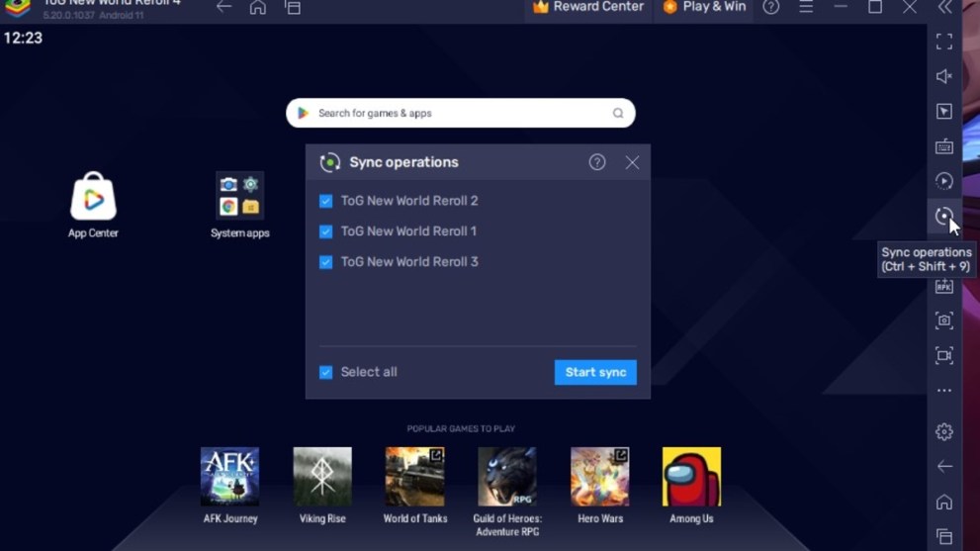Toggle full screen in side toolbar
980x551 pixels.
[x=943, y=42]
